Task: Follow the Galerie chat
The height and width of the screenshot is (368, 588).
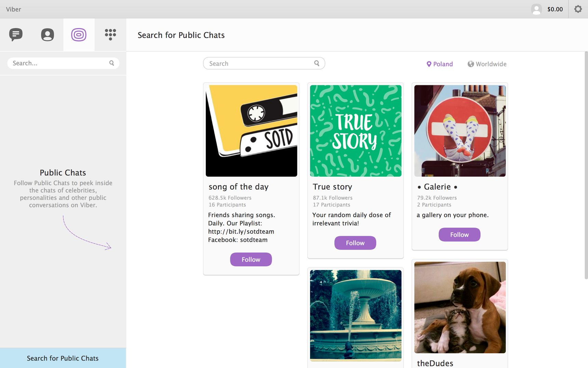Action: [459, 235]
